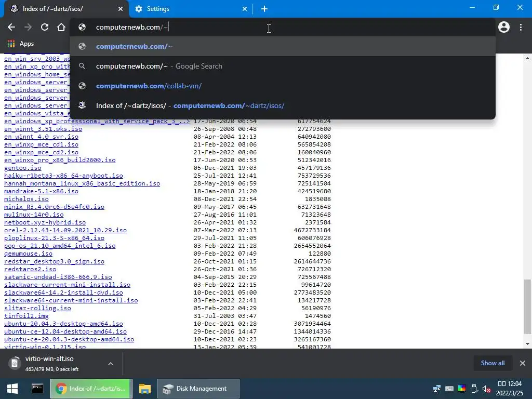The width and height of the screenshot is (532, 399).
Task: Download slackware-current-mini-install.iso
Action: (67, 285)
